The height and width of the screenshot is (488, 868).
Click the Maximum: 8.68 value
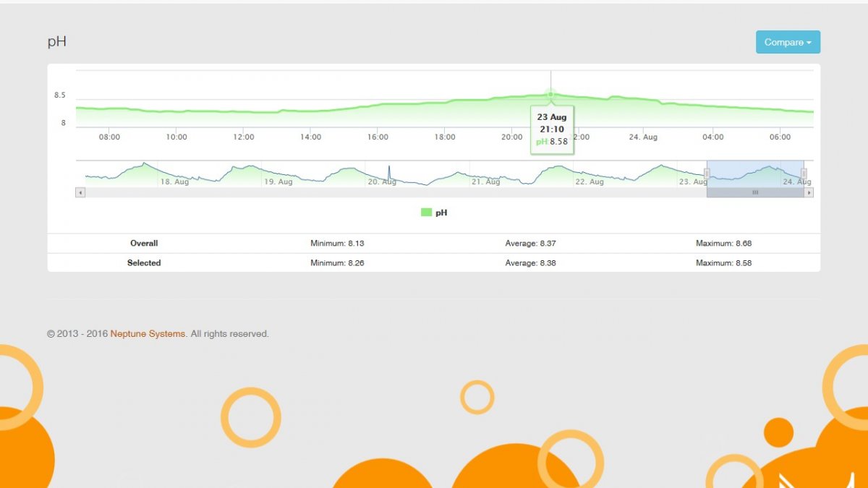[x=723, y=244]
